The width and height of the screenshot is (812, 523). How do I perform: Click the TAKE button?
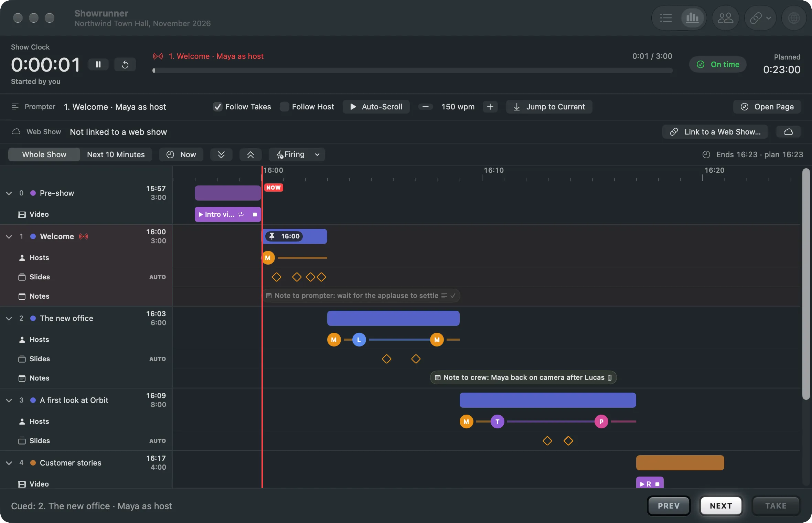pyautogui.click(x=776, y=506)
